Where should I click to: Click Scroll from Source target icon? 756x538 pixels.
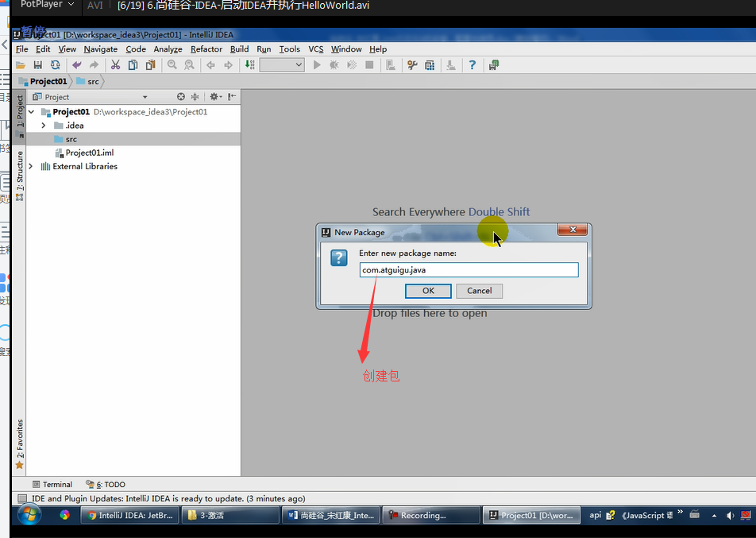181,96
